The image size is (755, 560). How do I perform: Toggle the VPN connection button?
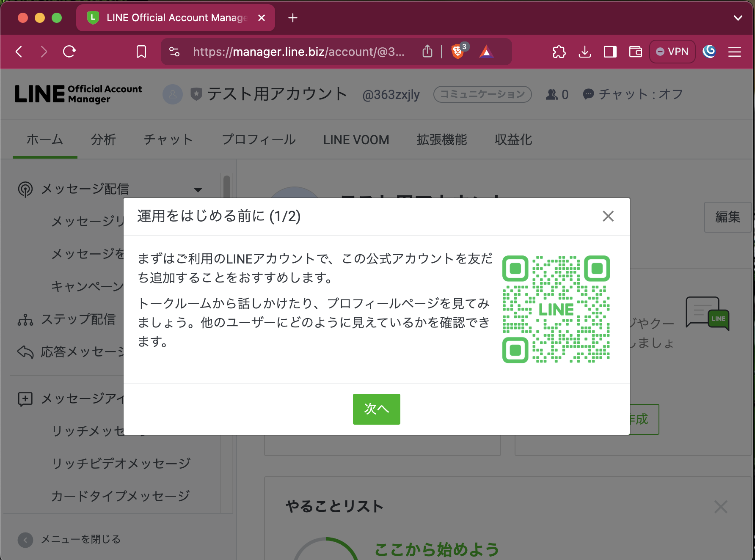pos(672,51)
